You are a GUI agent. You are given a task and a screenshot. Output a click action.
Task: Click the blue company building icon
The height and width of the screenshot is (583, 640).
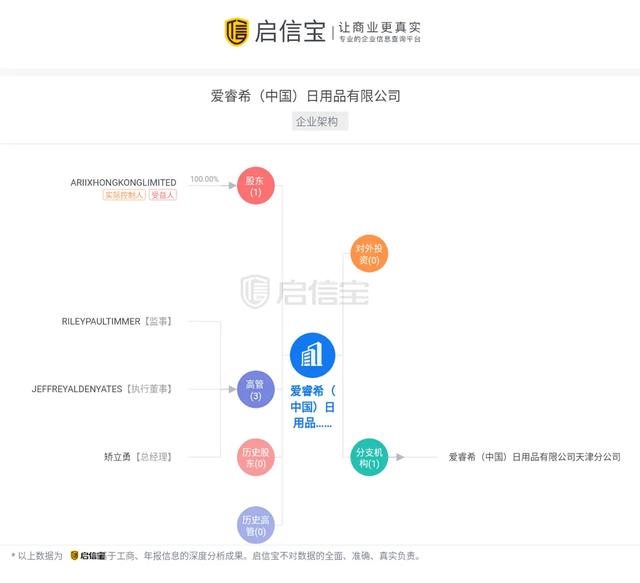pyautogui.click(x=312, y=355)
